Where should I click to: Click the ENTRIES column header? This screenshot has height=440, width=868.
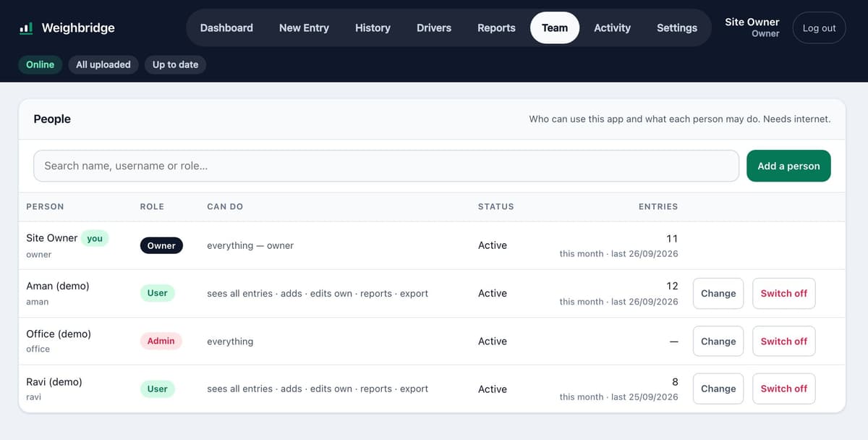658,206
